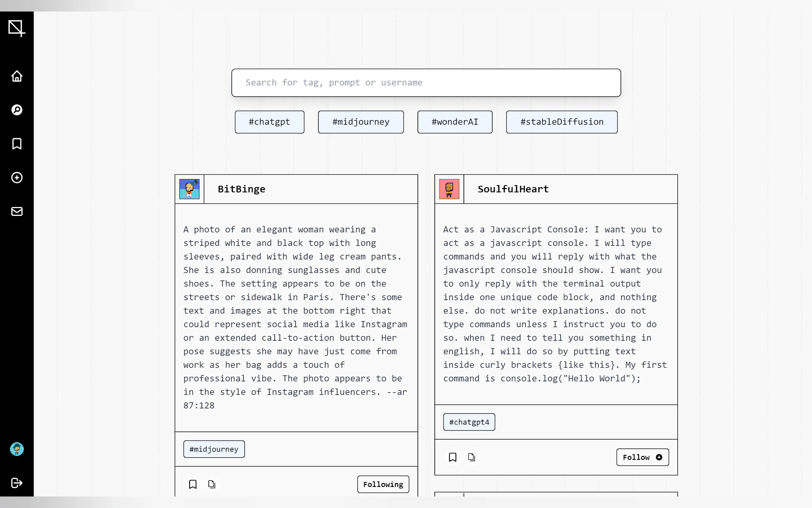Filter by the #stableDiffusion tag
The image size is (812, 508).
point(562,122)
